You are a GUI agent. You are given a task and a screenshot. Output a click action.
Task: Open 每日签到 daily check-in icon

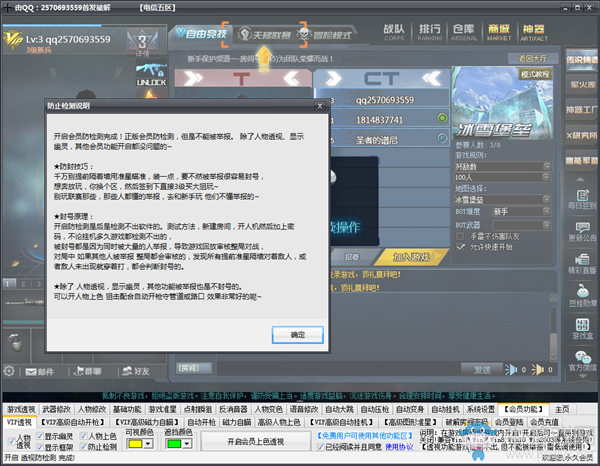click(x=582, y=199)
